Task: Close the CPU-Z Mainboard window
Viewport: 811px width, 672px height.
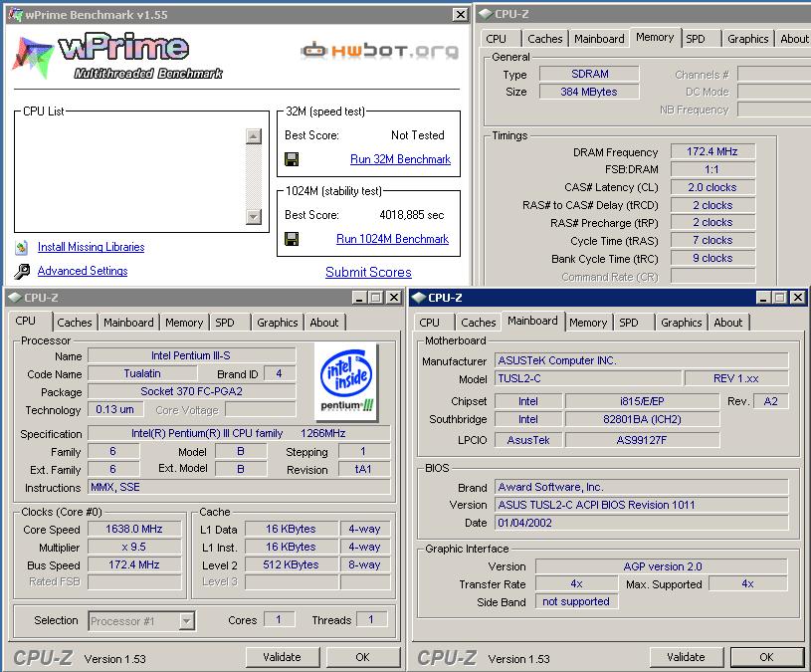Action: [x=798, y=298]
